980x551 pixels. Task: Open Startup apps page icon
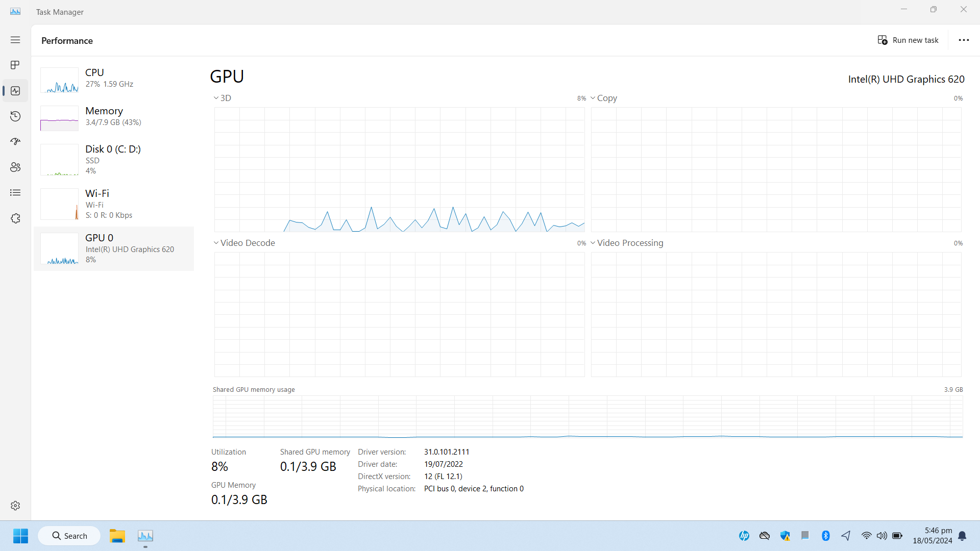click(15, 141)
